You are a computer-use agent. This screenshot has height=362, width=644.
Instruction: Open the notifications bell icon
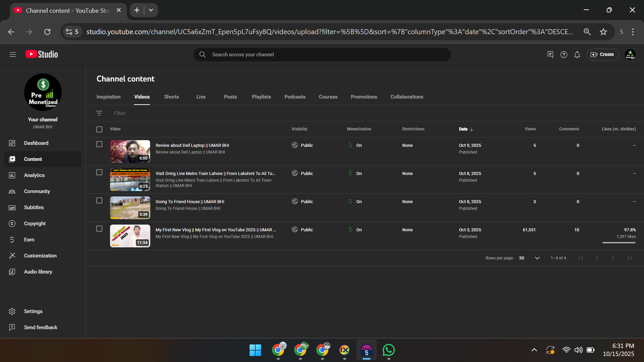577,55
